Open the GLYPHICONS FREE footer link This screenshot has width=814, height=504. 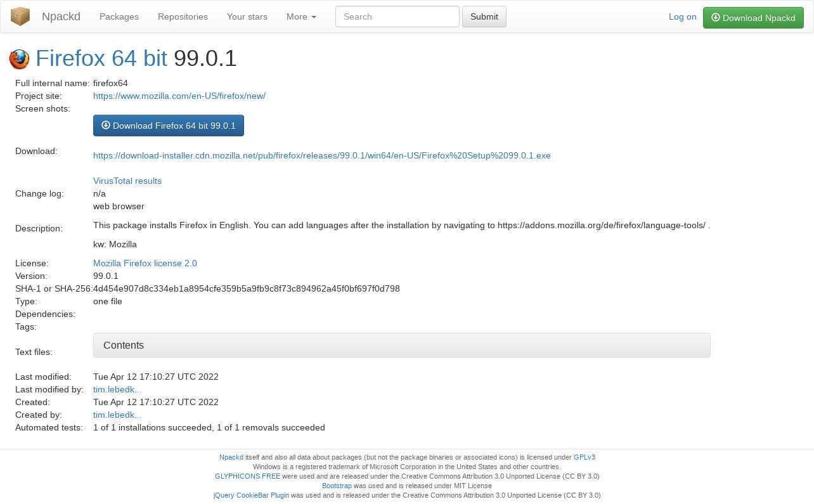pyautogui.click(x=247, y=476)
